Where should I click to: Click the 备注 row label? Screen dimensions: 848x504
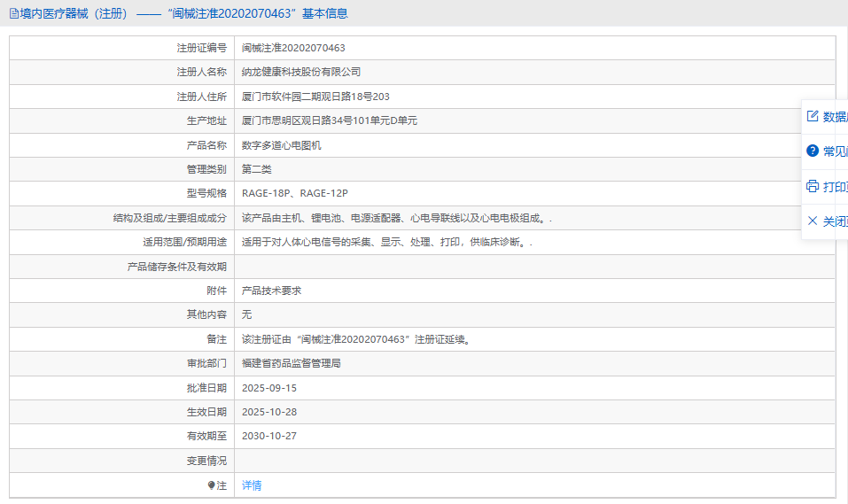217,339
